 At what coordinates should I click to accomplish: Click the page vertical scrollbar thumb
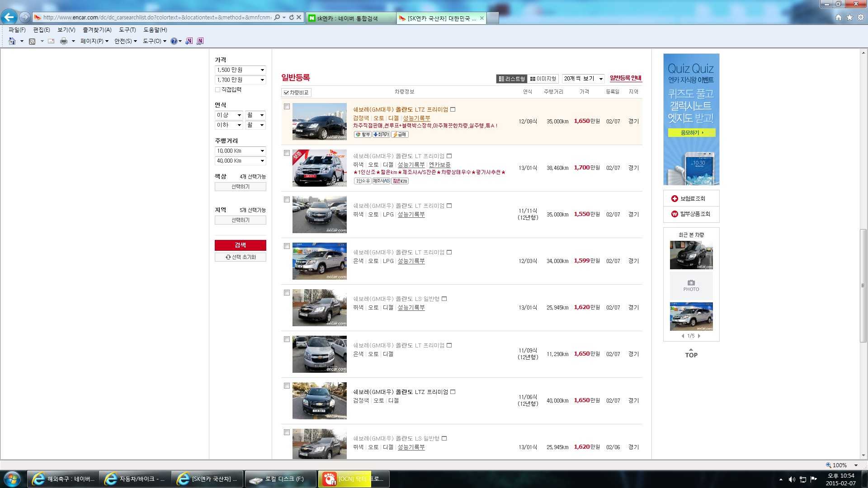point(863,286)
